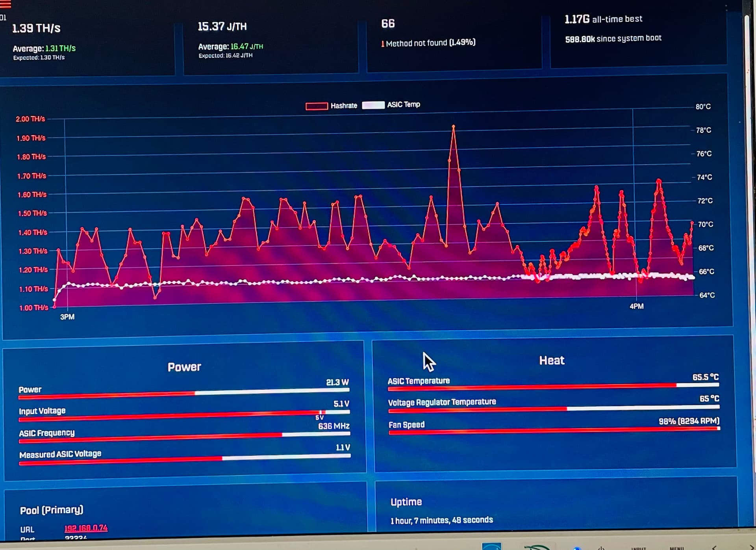This screenshot has width=756, height=550.
Task: Click the Measured ASIC Voltage label
Action: (60, 454)
